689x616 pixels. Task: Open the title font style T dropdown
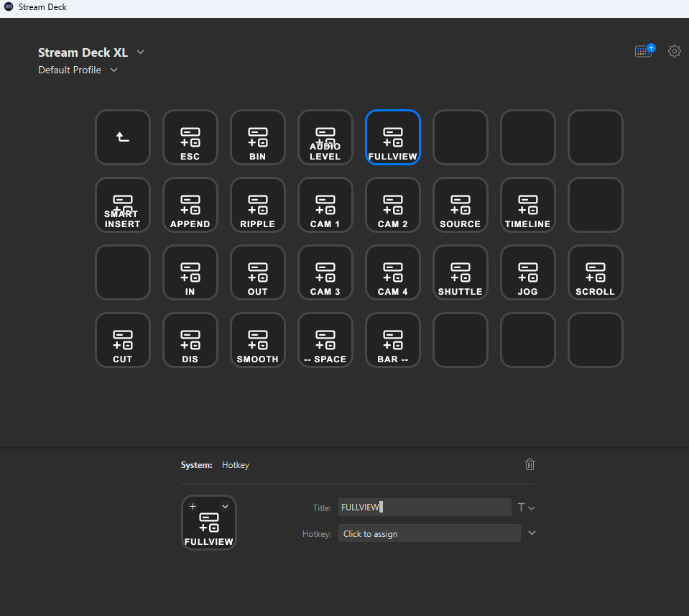(526, 507)
